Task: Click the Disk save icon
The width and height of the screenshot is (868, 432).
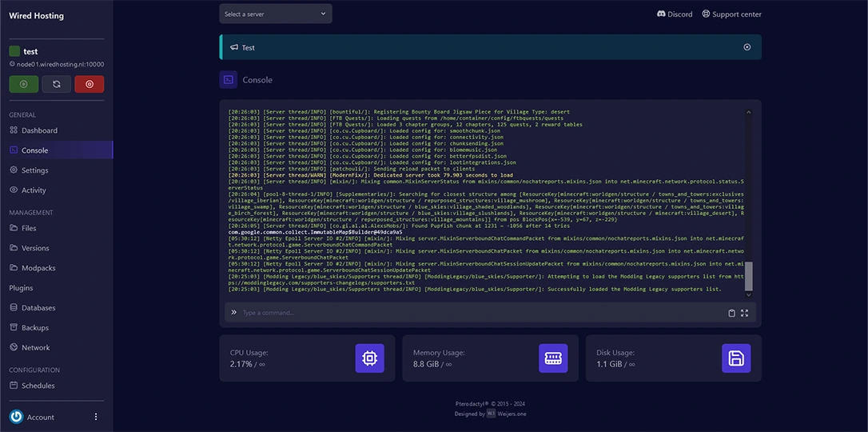Action: pos(736,358)
